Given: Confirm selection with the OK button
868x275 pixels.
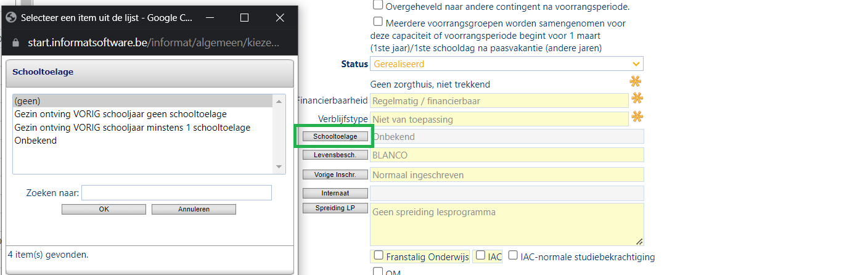Looking at the screenshot, I should [x=104, y=209].
